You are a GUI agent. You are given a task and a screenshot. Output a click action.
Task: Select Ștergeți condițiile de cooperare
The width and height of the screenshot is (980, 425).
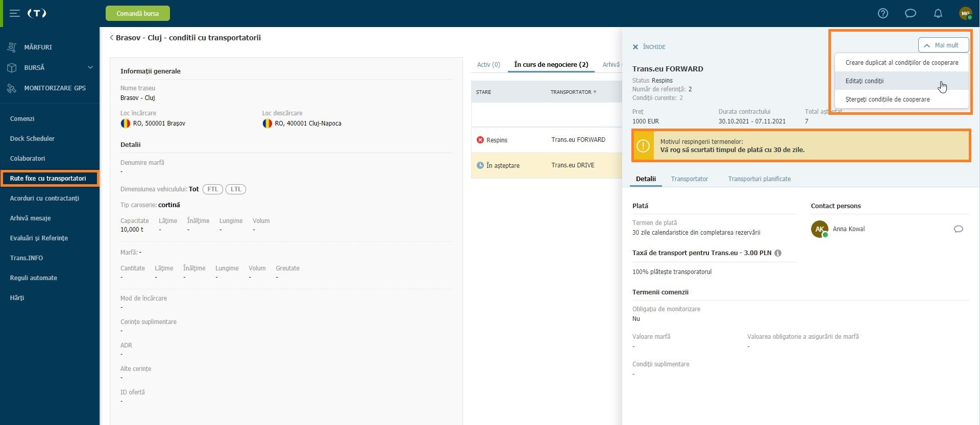[902, 99]
